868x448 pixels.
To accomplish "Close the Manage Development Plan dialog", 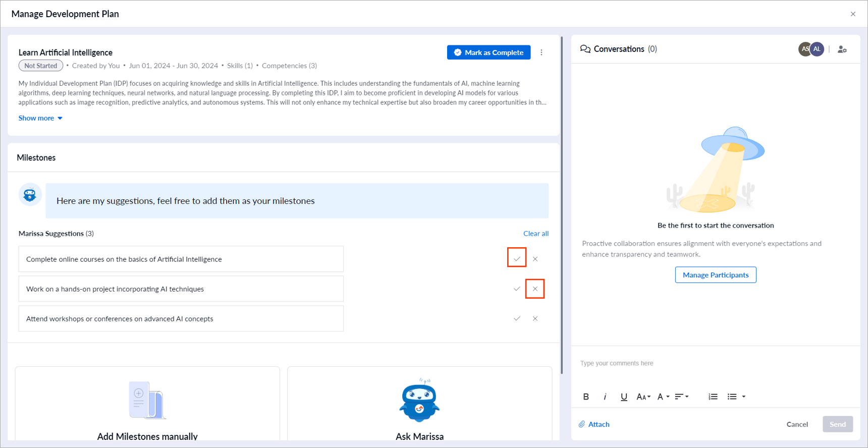I will click(x=853, y=14).
